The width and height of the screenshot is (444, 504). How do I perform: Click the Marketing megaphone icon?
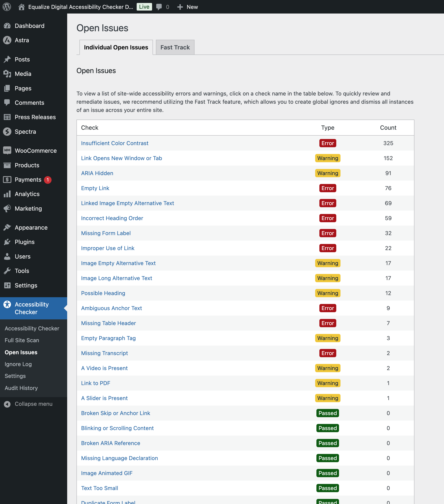pyautogui.click(x=7, y=209)
